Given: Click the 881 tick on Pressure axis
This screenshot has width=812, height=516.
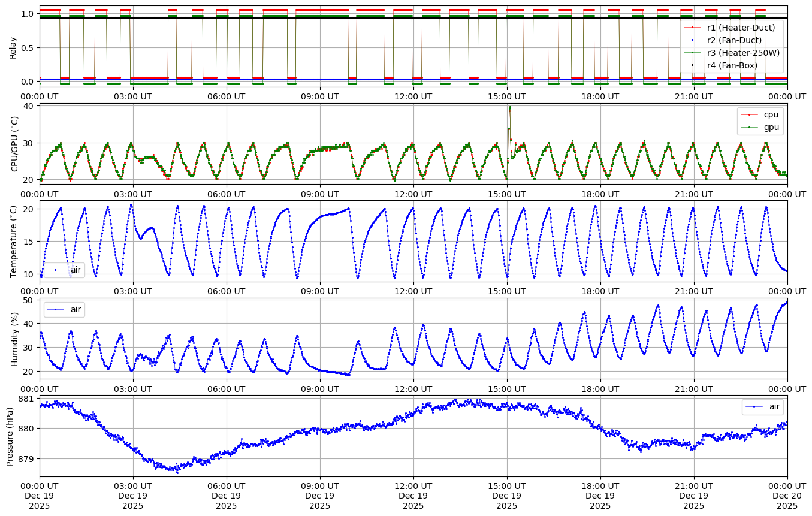Looking at the screenshot, I should (26, 399).
